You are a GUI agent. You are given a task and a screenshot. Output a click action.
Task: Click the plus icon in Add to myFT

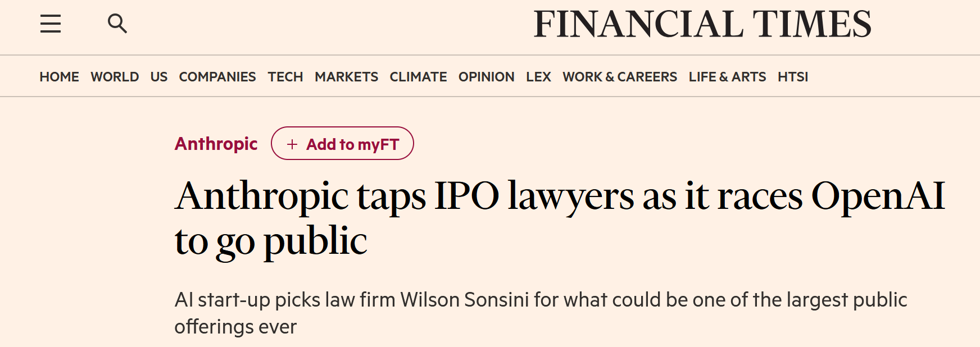point(292,144)
